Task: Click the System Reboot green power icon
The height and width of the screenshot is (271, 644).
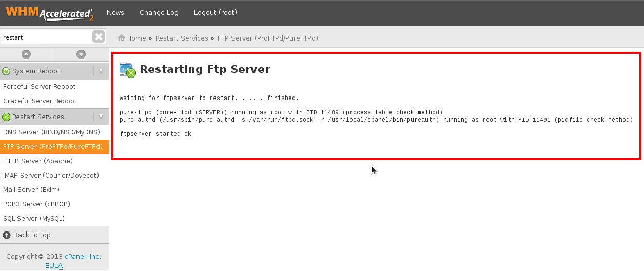Action: pyautogui.click(x=6, y=71)
